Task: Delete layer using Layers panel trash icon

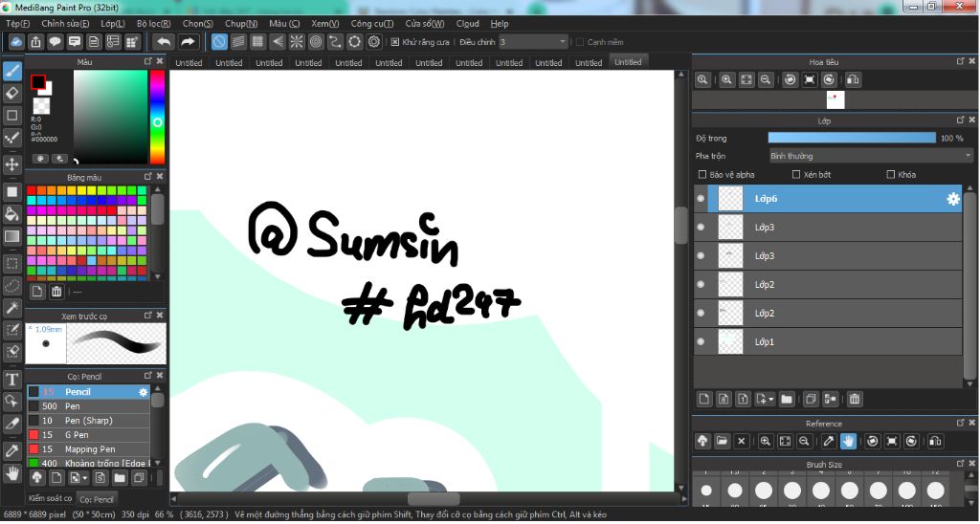Action: click(x=855, y=399)
